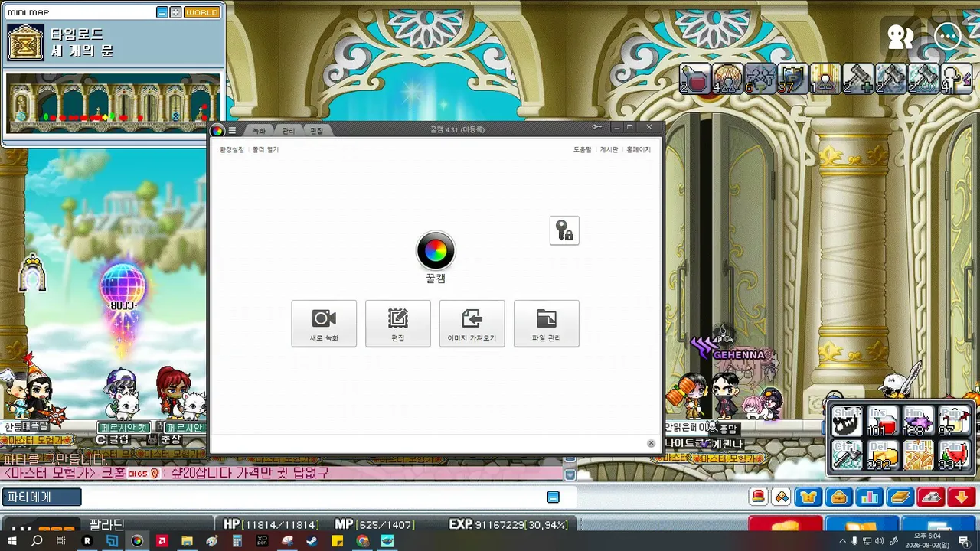Use the Del quickslot item numbered 232

pos(882,455)
